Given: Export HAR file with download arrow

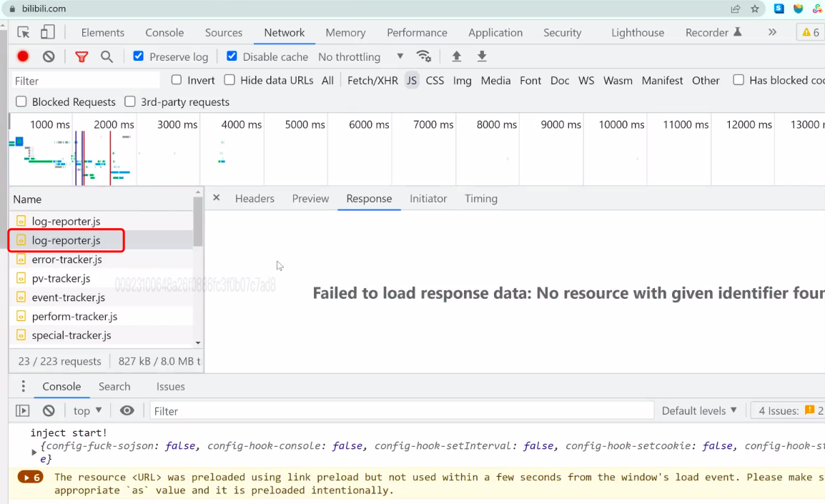Looking at the screenshot, I should pyautogui.click(x=482, y=56).
